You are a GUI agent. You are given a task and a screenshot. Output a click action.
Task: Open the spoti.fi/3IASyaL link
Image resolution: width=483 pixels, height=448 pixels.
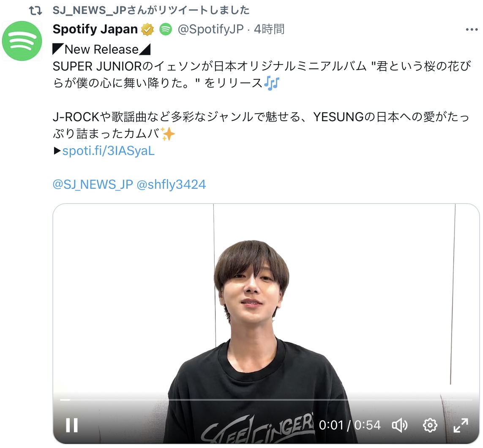point(109,151)
